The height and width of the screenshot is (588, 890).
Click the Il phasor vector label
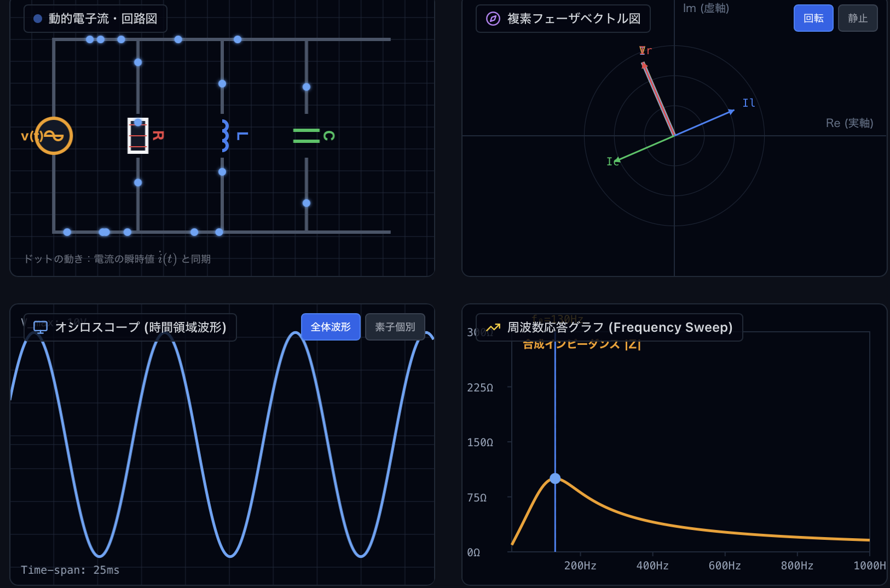[x=749, y=103]
